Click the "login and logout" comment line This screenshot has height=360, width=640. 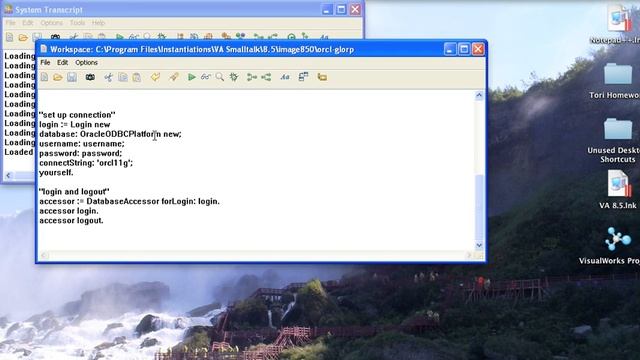pyautogui.click(x=74, y=192)
